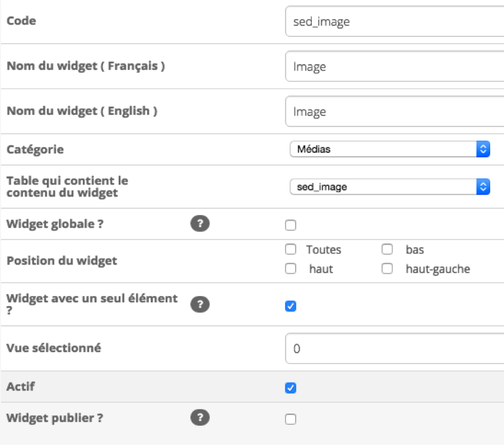Check the Toutes position option

[x=291, y=249]
